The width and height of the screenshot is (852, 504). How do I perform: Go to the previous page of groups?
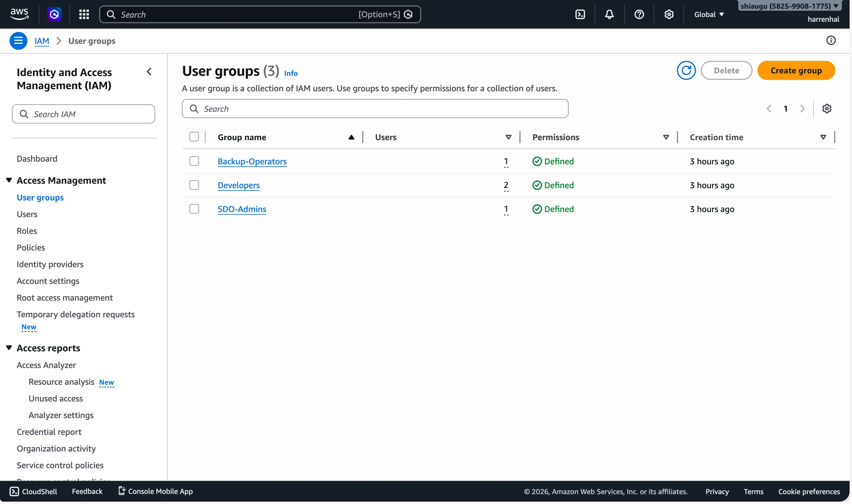click(769, 109)
